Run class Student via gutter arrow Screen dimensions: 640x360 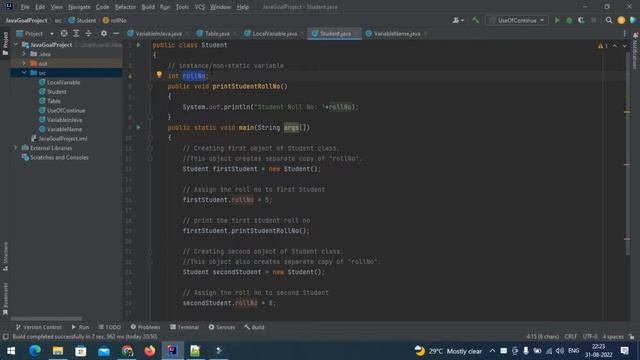[139, 45]
